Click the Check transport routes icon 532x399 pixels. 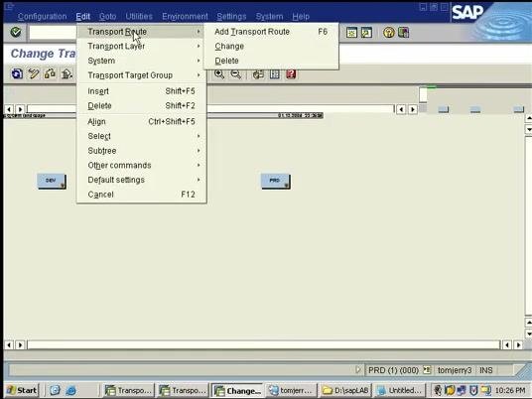50,73
